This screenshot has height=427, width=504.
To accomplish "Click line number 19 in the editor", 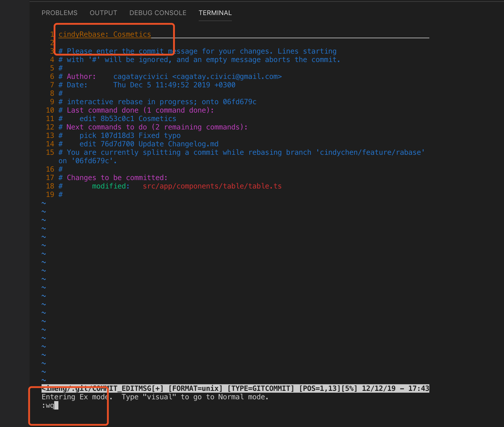I will point(50,195).
